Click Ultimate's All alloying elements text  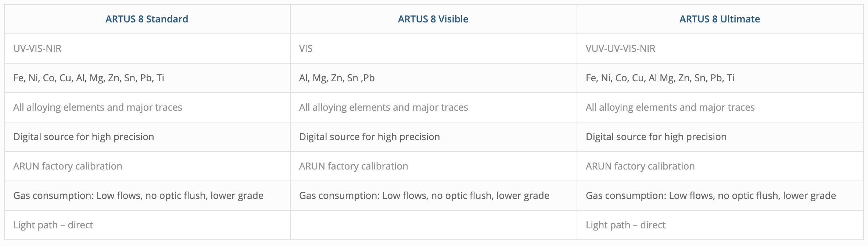click(670, 107)
